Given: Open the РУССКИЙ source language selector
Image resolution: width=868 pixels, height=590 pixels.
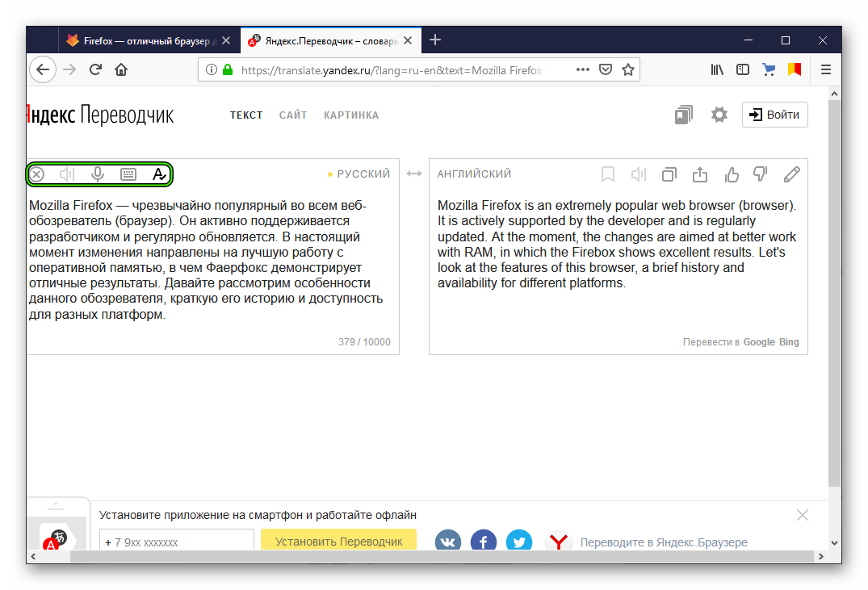Looking at the screenshot, I should pyautogui.click(x=363, y=174).
